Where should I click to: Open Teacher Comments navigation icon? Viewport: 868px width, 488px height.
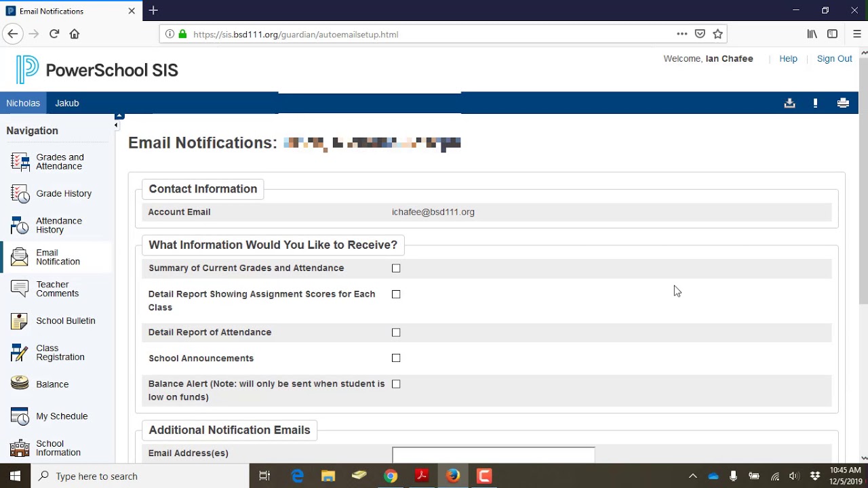20,289
